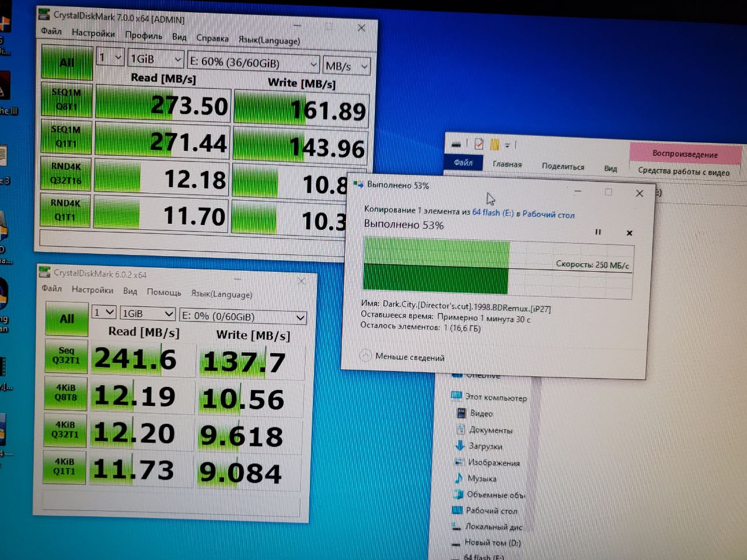Click Explorer quick access properties icon
Viewport: 747px width, 560px height.
479,143
